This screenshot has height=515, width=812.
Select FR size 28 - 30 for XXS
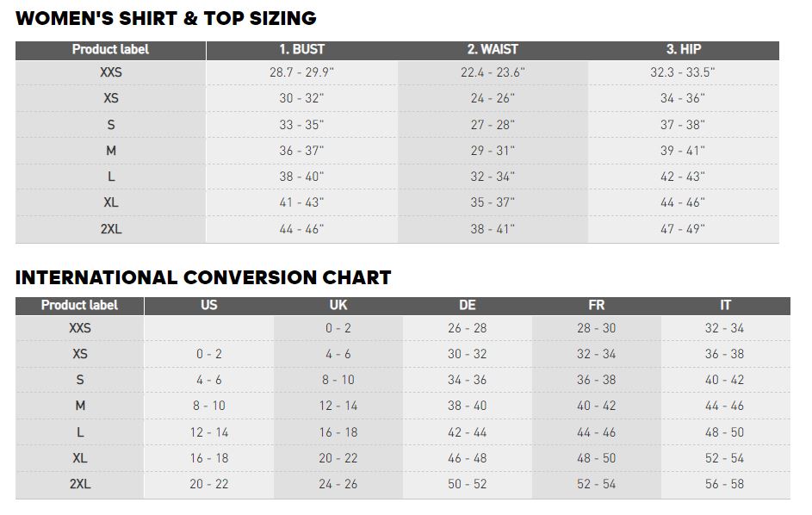[x=596, y=328]
